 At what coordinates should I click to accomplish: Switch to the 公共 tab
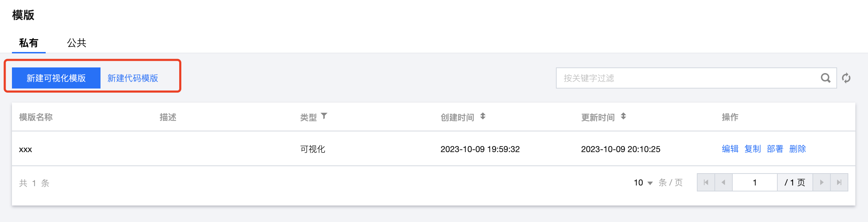77,43
